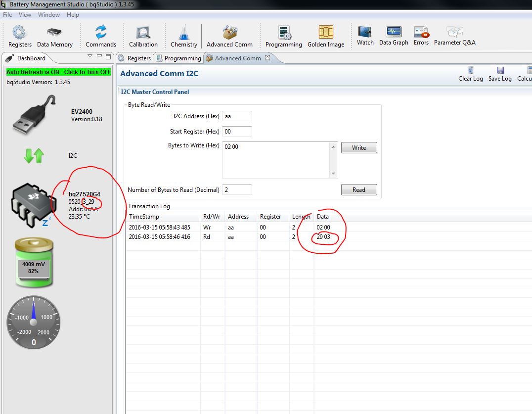Click the Address column header
532x414 pixels.
[241, 217]
